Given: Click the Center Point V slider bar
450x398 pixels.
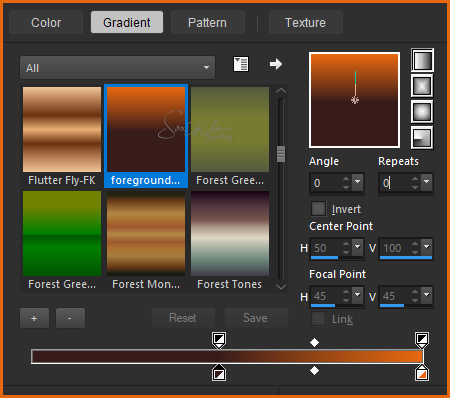Looking at the screenshot, I should [406, 258].
